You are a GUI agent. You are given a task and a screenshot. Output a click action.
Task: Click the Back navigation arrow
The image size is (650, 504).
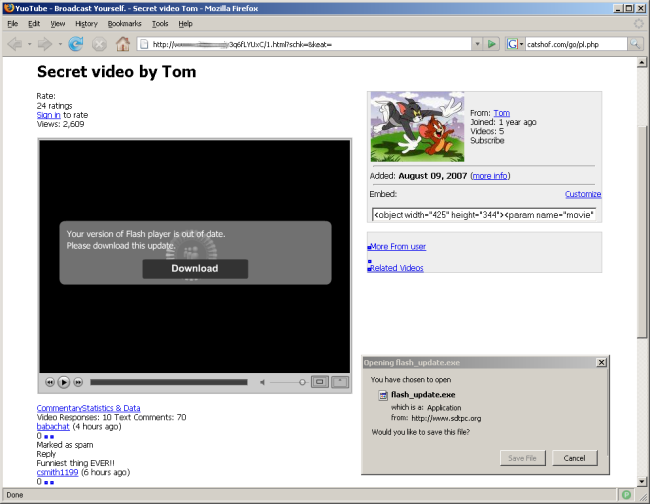coord(15,44)
